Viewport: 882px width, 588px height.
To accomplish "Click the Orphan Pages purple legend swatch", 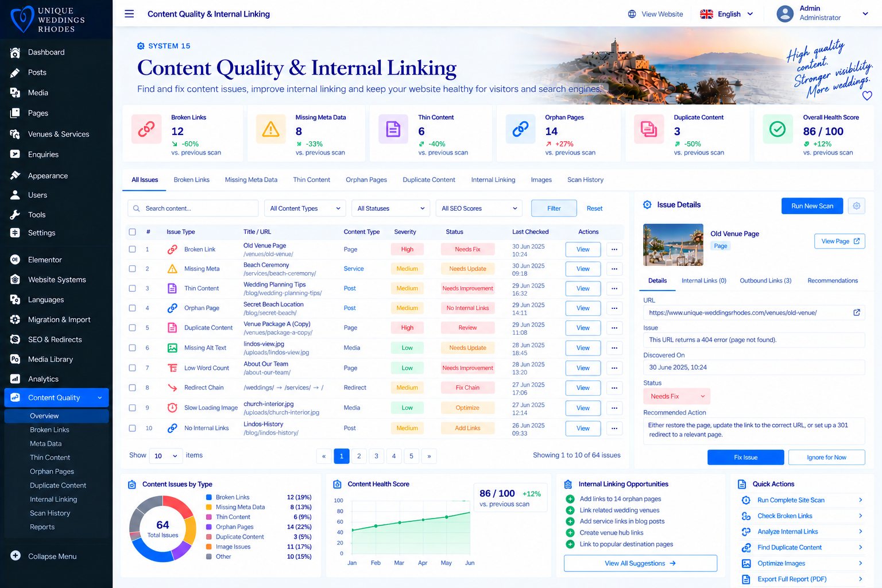I will click(x=209, y=527).
